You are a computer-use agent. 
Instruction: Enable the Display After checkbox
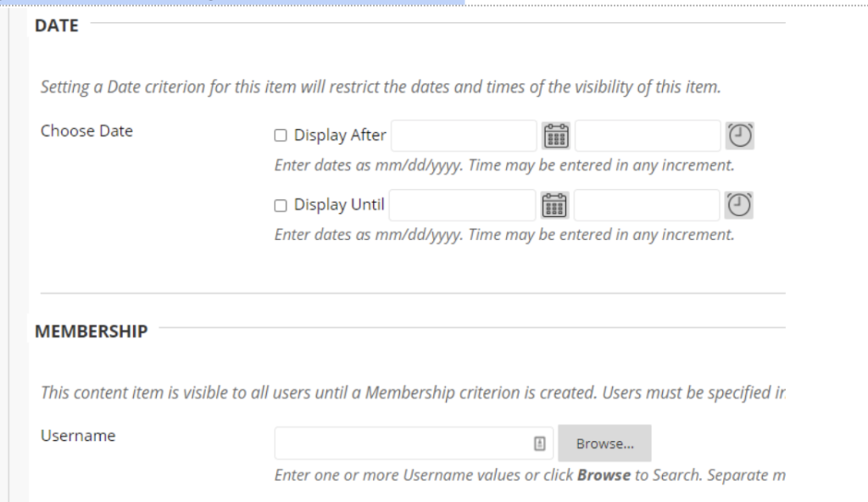click(x=281, y=136)
